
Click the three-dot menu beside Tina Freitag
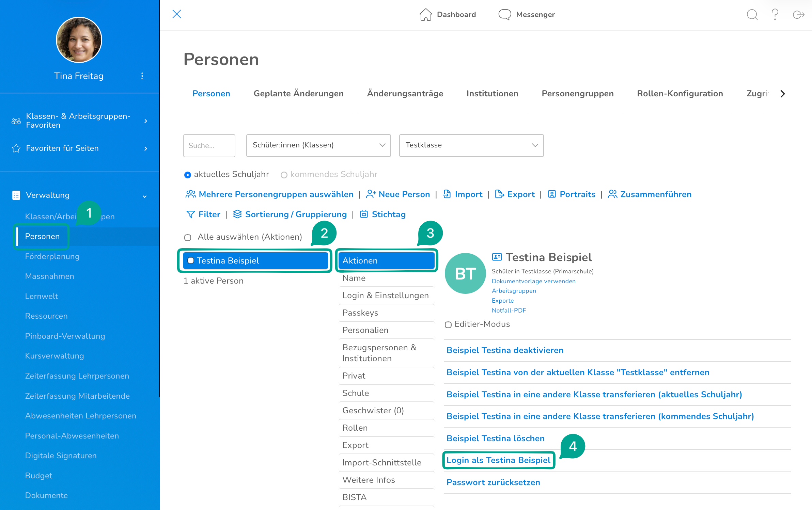(142, 76)
